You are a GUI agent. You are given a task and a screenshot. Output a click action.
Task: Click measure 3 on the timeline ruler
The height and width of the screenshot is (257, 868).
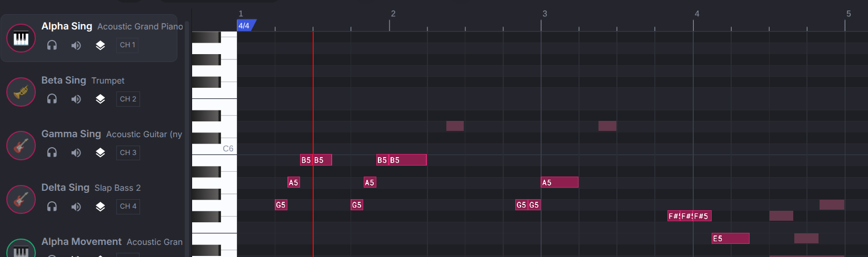[544, 14]
